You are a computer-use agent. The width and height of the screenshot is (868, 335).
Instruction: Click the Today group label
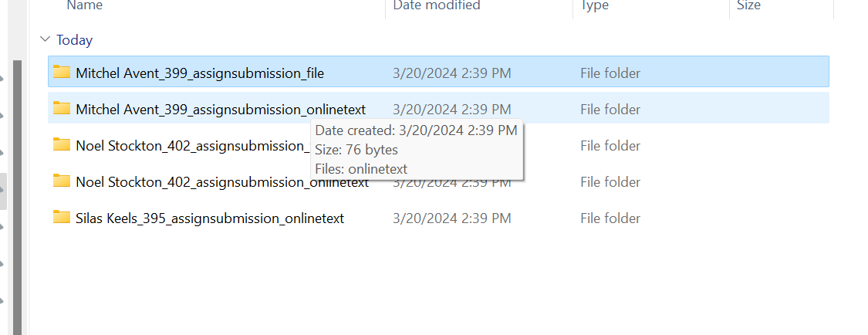[x=74, y=40]
